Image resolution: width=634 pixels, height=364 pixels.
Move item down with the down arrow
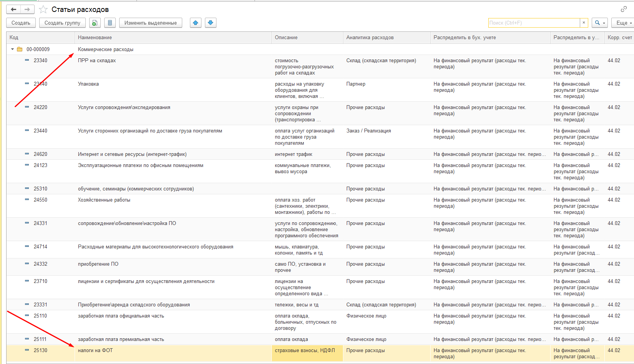(x=211, y=23)
